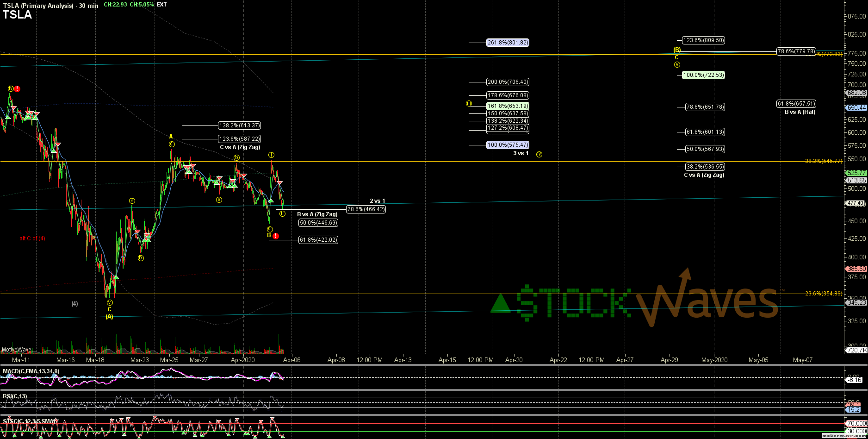Click the 123.6%(809.50) target label
Screen dimensions: 868x439
(x=703, y=40)
